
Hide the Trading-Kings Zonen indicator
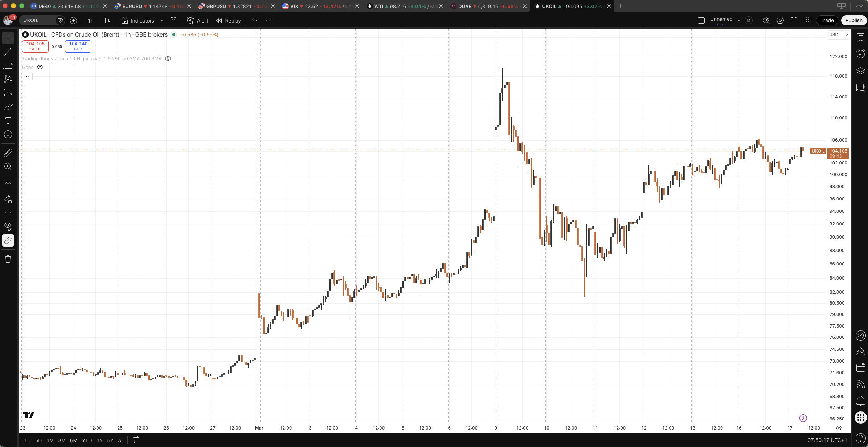point(168,58)
